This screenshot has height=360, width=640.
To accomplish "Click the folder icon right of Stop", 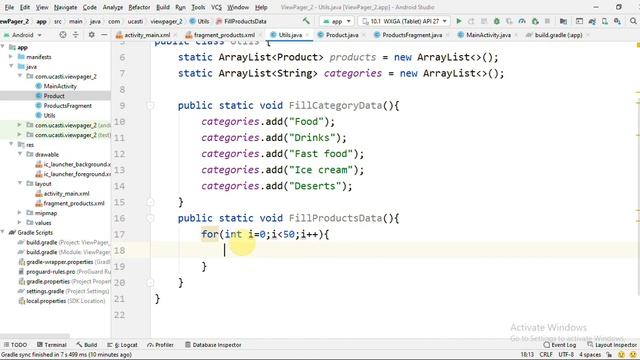I will [x=563, y=21].
